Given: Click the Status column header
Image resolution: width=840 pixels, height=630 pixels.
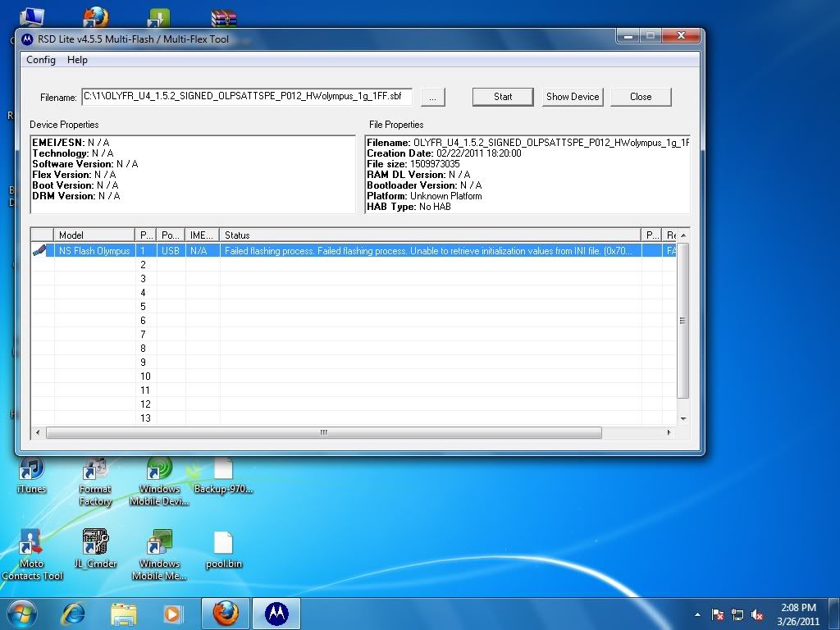Looking at the screenshot, I should tap(429, 235).
